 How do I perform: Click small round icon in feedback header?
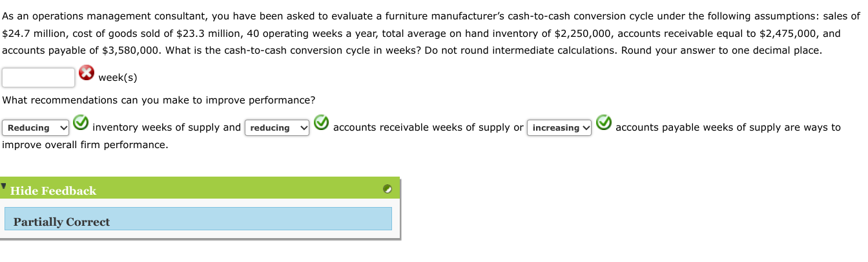pos(387,189)
